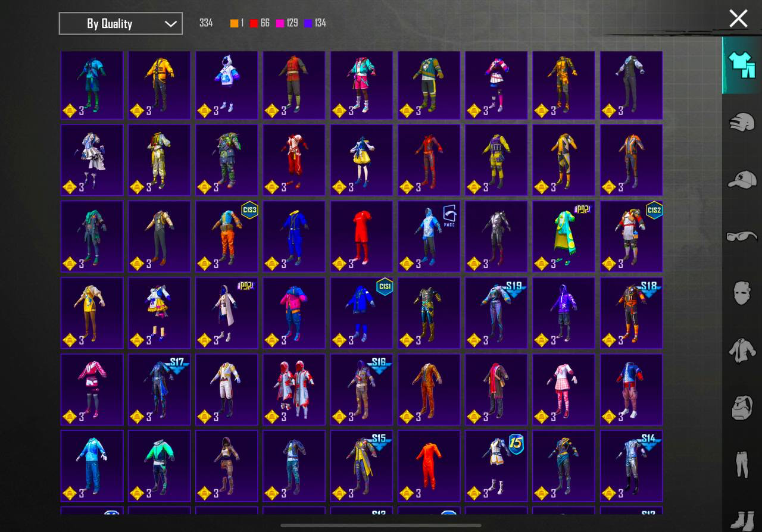Open the glasses category
This screenshot has height=532, width=762.
click(x=742, y=236)
